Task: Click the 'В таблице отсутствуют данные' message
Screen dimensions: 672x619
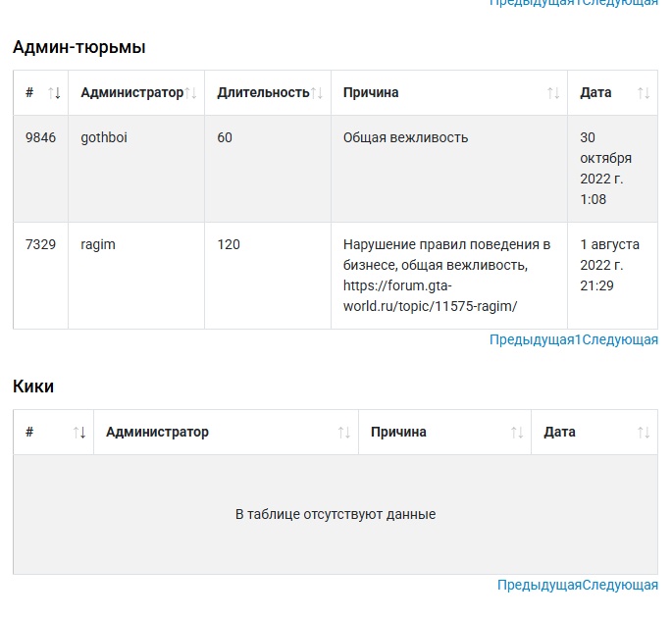Action: point(336,514)
